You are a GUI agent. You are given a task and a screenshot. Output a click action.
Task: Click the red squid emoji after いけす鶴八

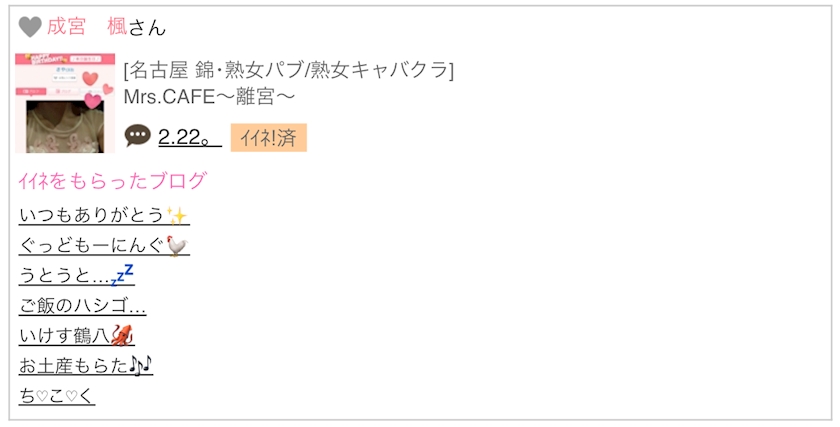[x=123, y=336]
